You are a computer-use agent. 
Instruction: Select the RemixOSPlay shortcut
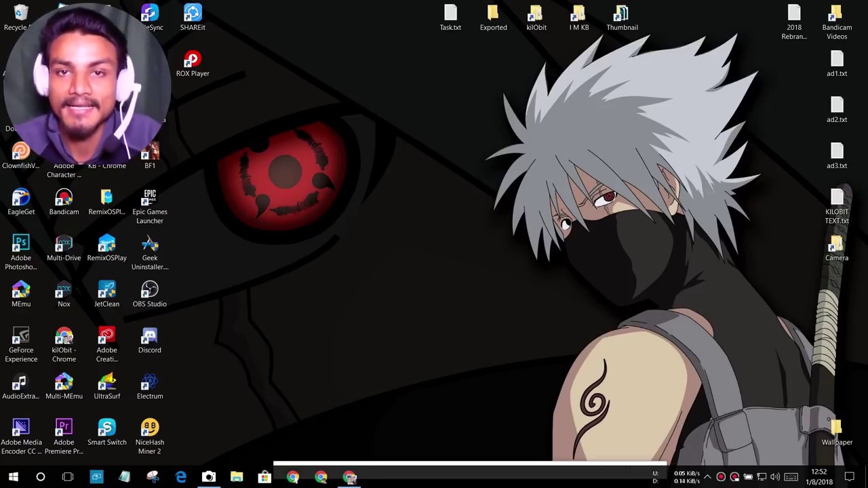point(106,248)
